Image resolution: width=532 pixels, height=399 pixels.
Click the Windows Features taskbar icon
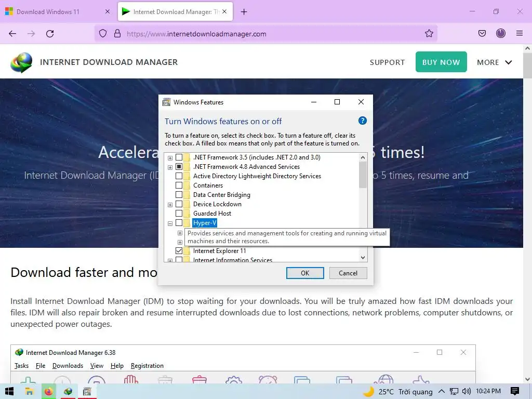point(87,392)
